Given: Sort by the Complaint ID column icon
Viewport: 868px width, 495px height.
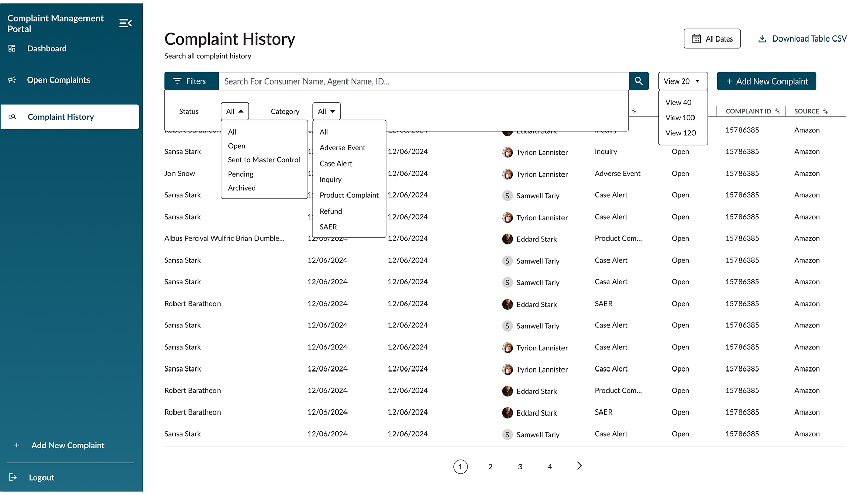Looking at the screenshot, I should (x=777, y=111).
